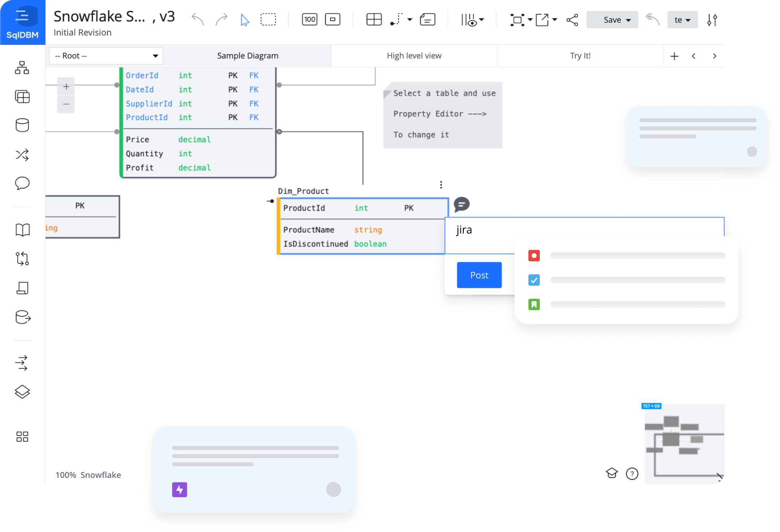Click the undo arrow in toolbar
The image size is (780, 532).
coord(198,20)
